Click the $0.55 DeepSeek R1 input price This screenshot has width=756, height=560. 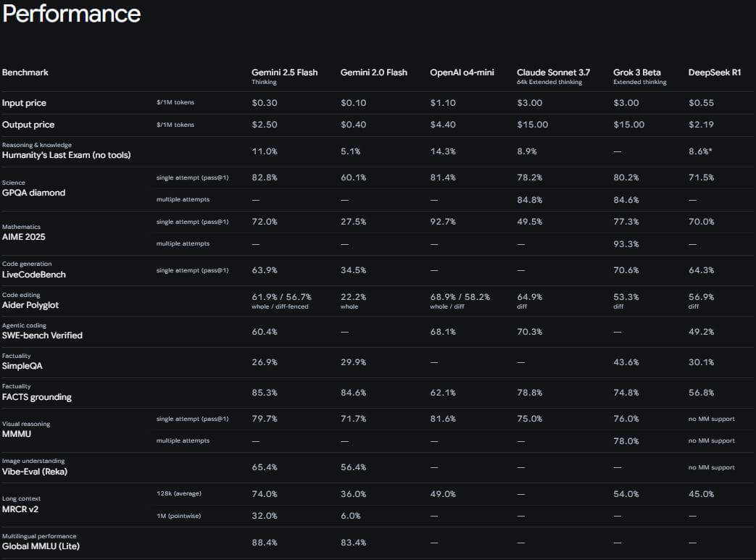point(701,103)
